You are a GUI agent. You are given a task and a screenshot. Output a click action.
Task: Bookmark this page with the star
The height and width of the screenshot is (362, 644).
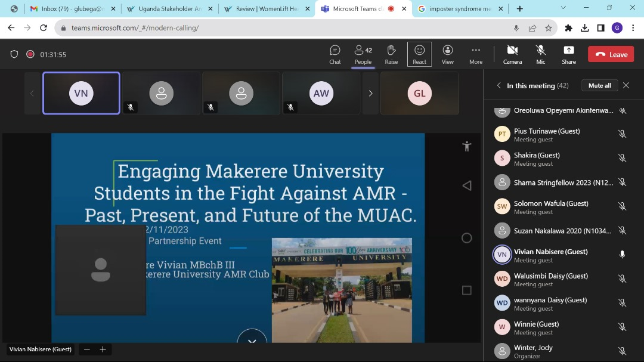pos(549,28)
